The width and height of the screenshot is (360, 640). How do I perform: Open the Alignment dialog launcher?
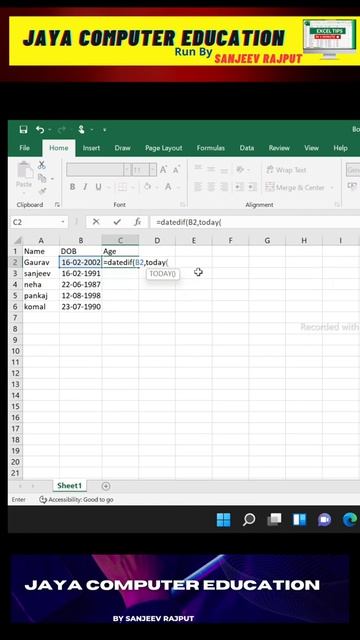[x=337, y=204]
